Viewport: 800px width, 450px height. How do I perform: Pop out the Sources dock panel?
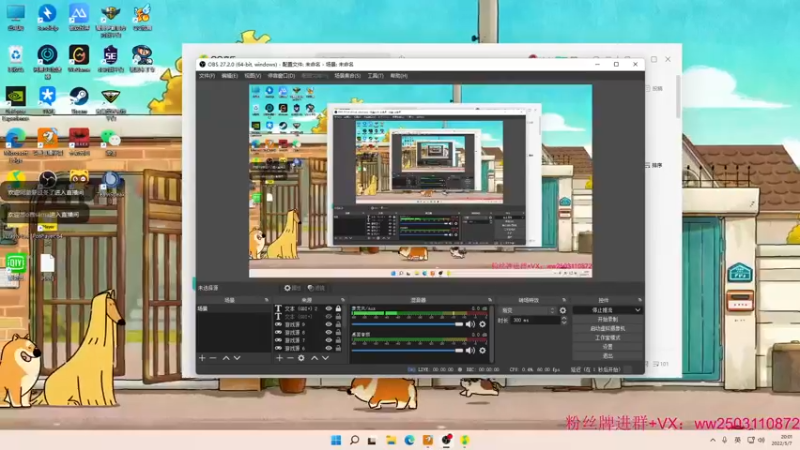pyautogui.click(x=342, y=300)
